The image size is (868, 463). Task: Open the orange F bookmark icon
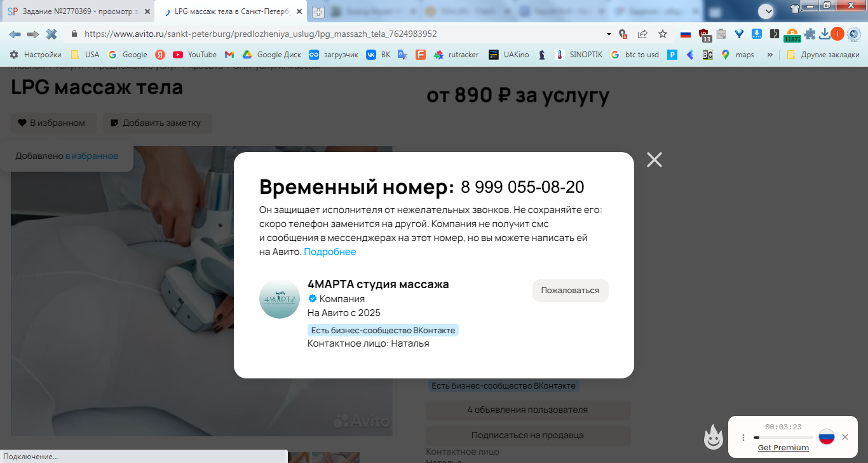[420, 55]
